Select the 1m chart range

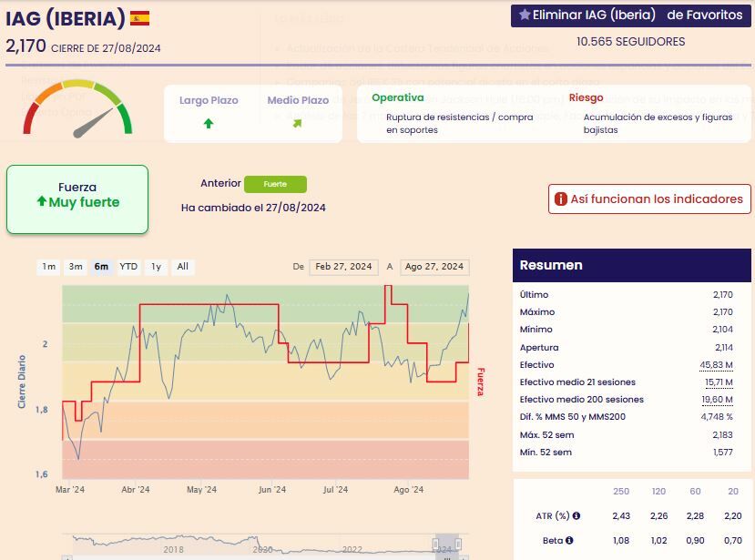coord(48,267)
